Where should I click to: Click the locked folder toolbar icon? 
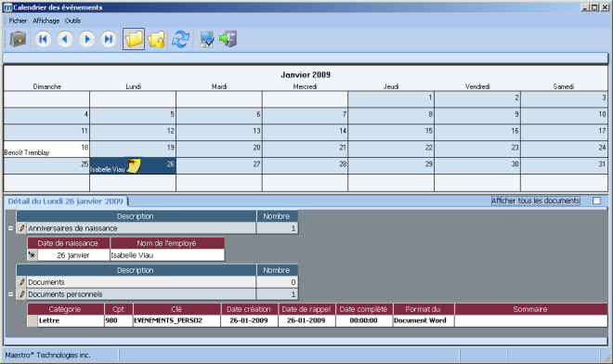point(156,39)
